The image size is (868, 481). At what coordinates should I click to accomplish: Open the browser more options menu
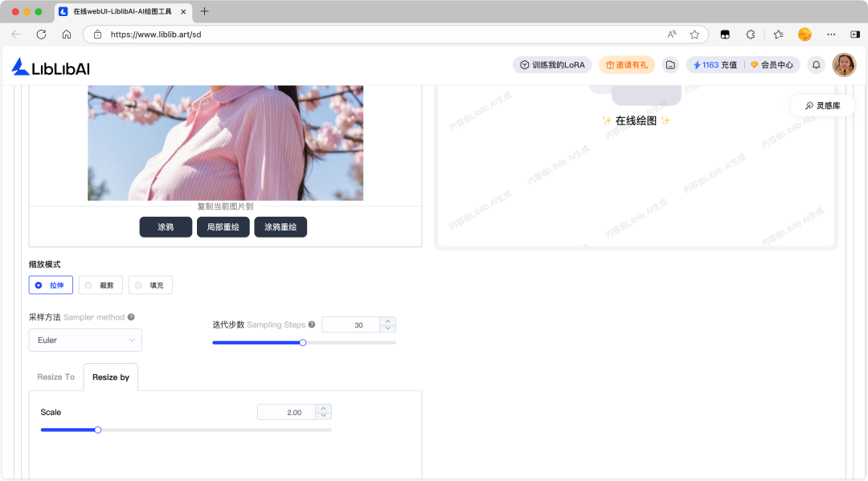(831, 35)
